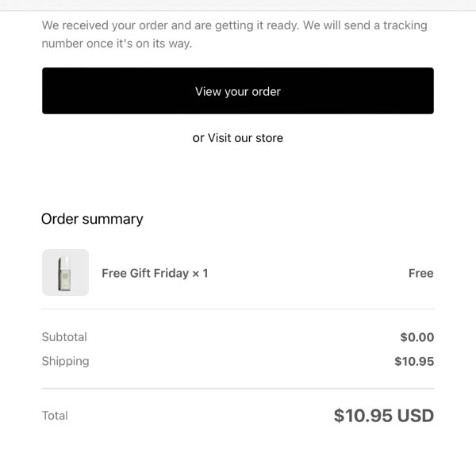This screenshot has height=476, width=476.
Task: Click the $0.00 subtotal amount
Action: pos(416,337)
